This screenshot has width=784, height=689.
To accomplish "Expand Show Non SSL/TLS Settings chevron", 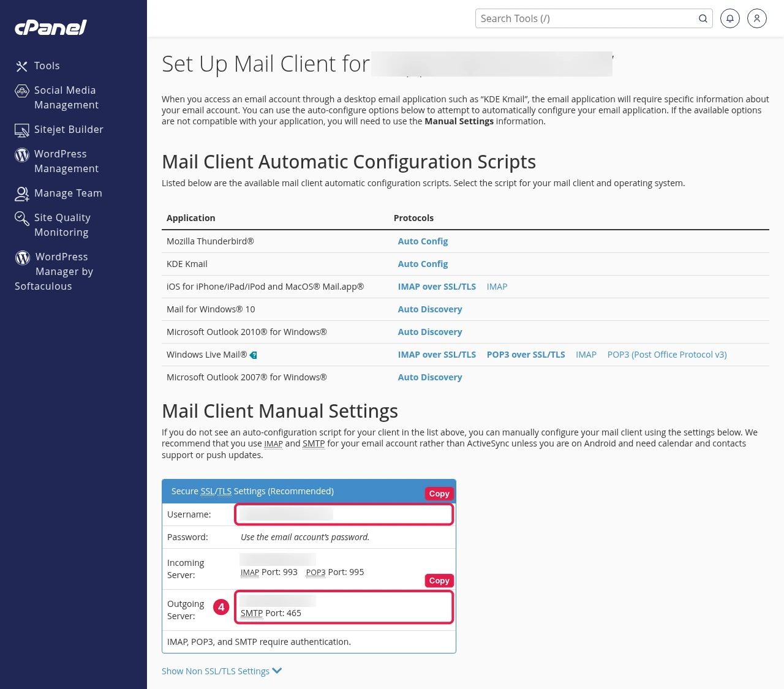I will point(277,671).
